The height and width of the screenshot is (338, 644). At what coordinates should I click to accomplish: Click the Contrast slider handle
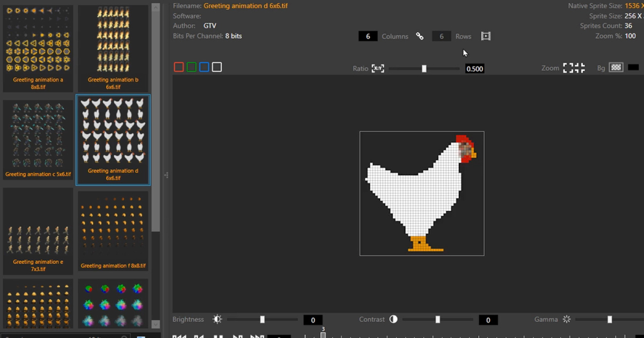pyautogui.click(x=438, y=319)
